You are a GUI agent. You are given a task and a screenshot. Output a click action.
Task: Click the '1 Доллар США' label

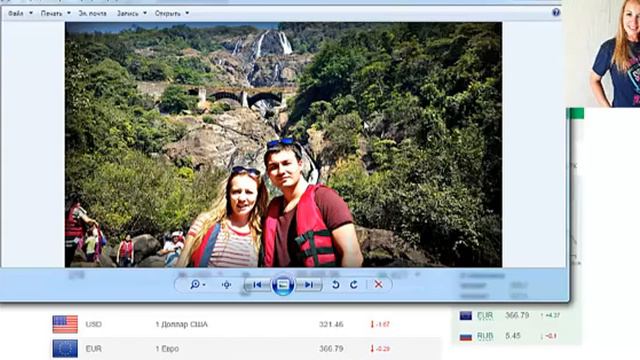[x=181, y=324]
